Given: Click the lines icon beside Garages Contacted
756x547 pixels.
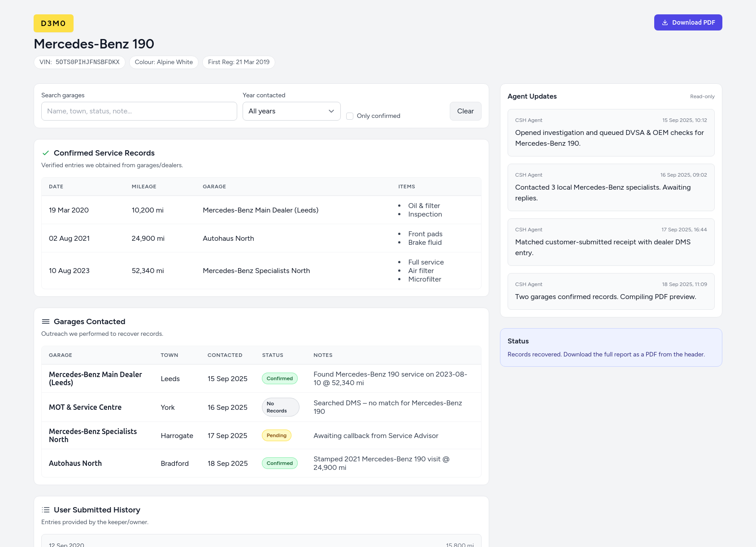Looking at the screenshot, I should click(45, 321).
